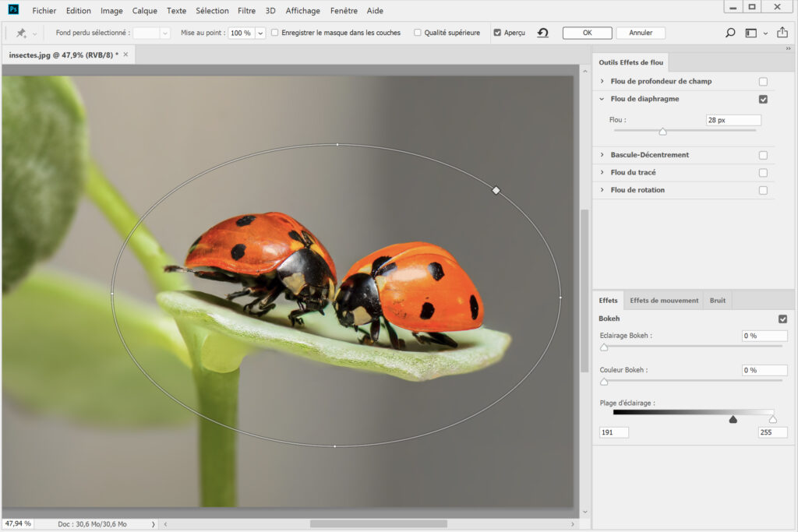
Task: Enable the Qualité supérieure checkbox
Action: point(418,33)
